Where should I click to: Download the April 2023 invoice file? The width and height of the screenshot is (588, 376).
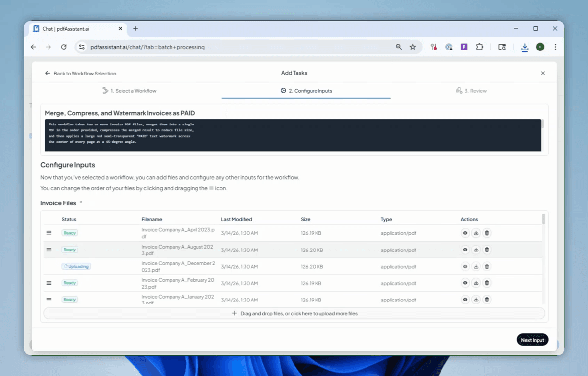tap(476, 233)
